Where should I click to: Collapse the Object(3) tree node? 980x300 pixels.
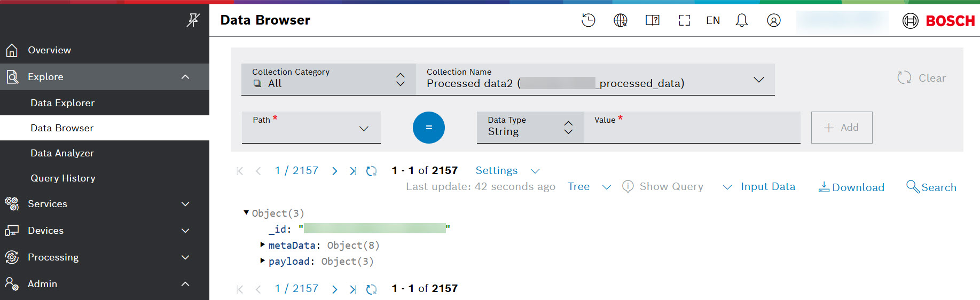pyautogui.click(x=246, y=213)
